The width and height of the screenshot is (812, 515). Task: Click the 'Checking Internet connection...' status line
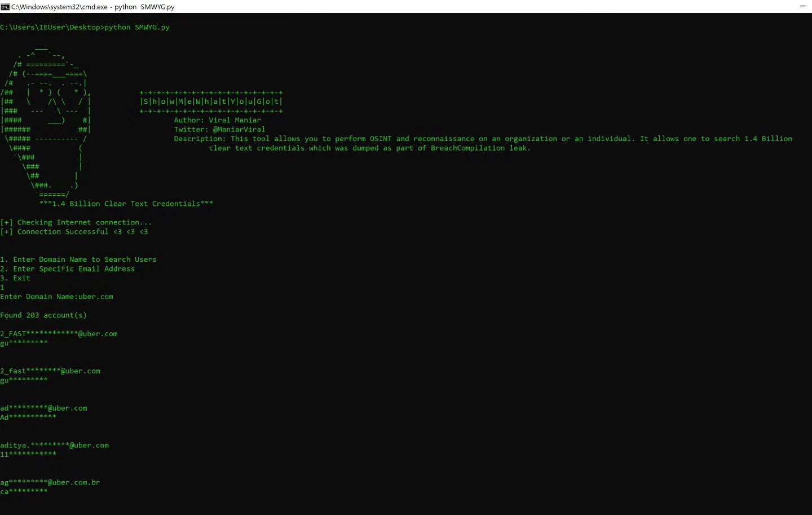[76, 222]
